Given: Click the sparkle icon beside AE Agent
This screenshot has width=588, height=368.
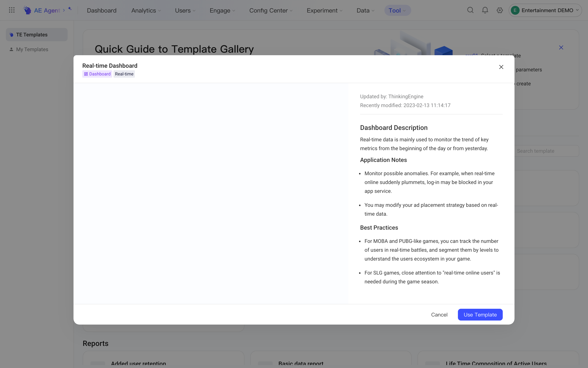Looking at the screenshot, I should [x=70, y=9].
